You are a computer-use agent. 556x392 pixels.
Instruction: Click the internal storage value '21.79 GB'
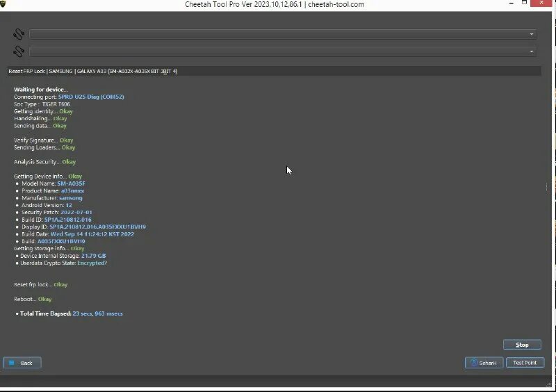click(x=94, y=256)
